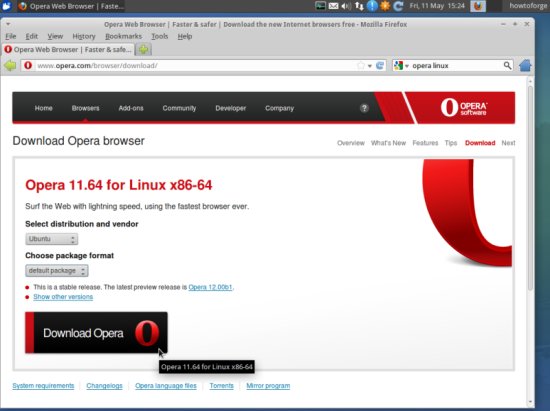The width and height of the screenshot is (550, 411).
Task: Expand the search engine selector arrow
Action: [x=407, y=66]
